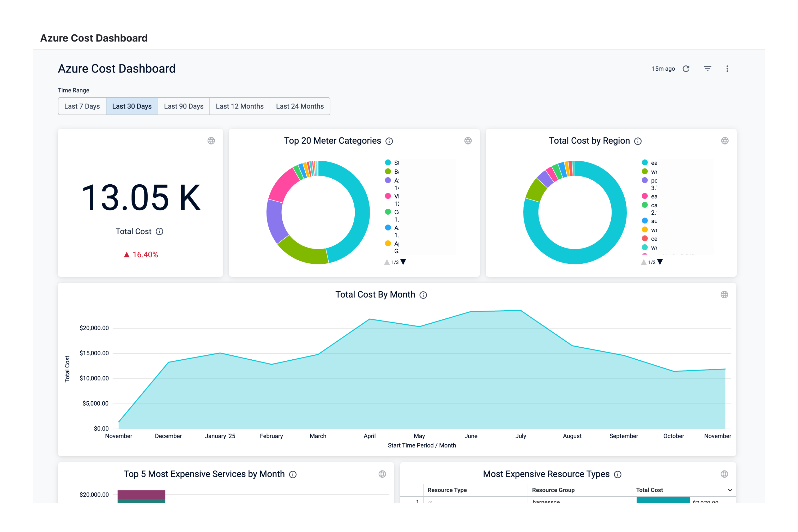Click the Resource Group column header
The width and height of the screenshot is (798, 532).
553,490
